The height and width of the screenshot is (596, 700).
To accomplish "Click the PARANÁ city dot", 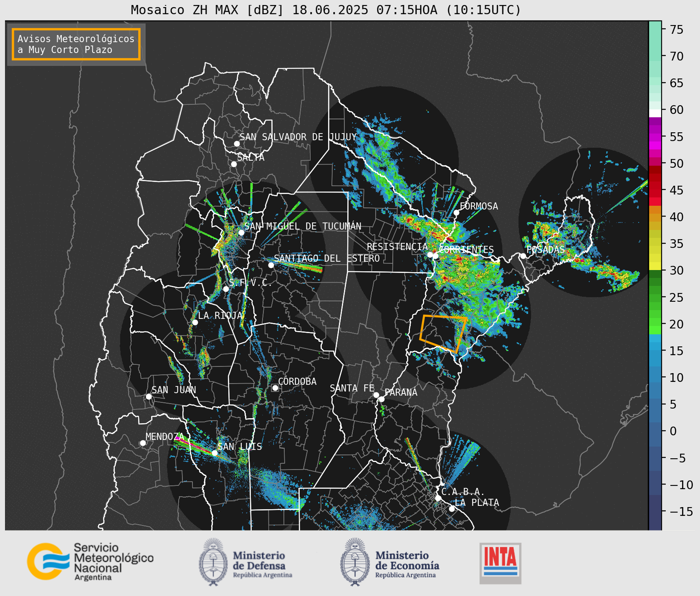I will [x=382, y=399].
